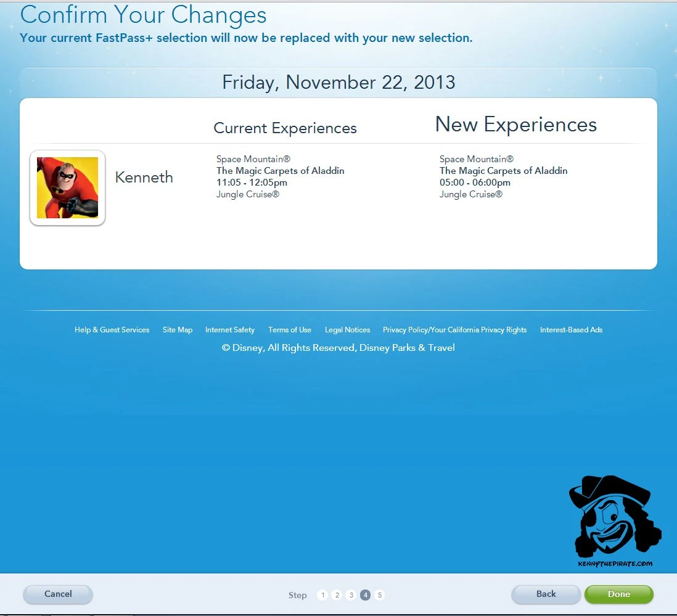Go back with the Back button
This screenshot has height=616, width=677.
(x=546, y=594)
